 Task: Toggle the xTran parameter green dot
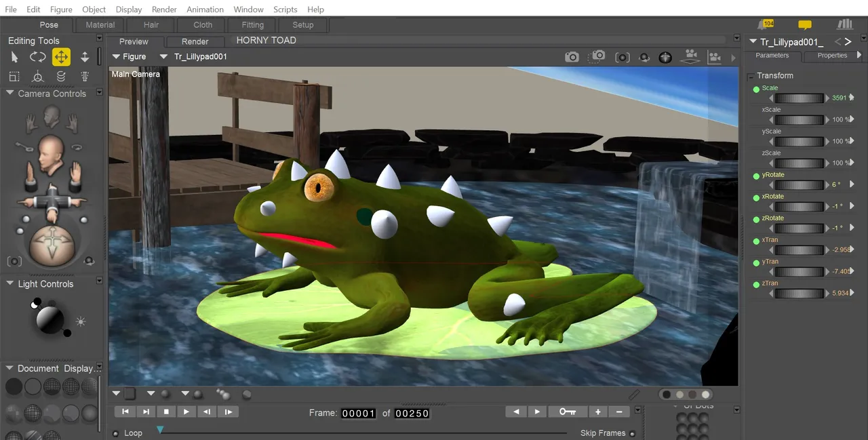coord(756,241)
